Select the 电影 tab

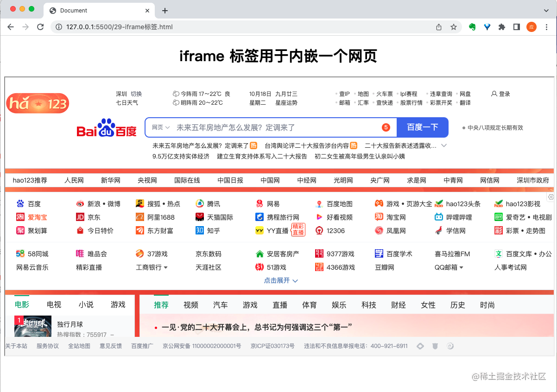(22, 304)
